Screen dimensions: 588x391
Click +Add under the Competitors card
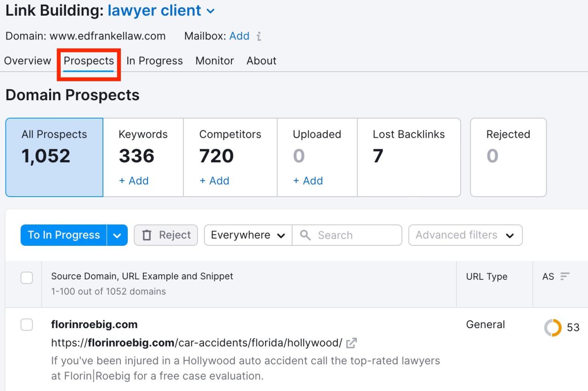[x=214, y=181]
